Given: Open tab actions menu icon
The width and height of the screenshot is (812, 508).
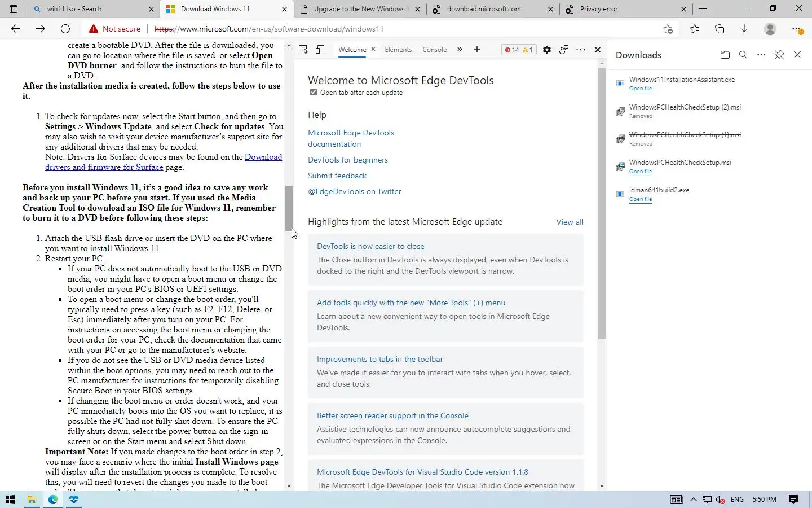Looking at the screenshot, I should (x=14, y=9).
